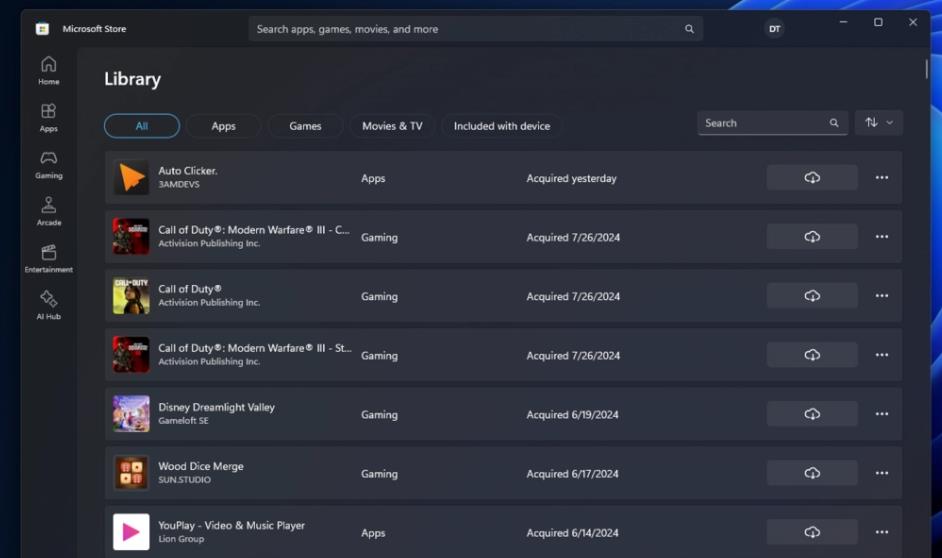The width and height of the screenshot is (942, 558).
Task: Click YouPlay - Video & Music Player title
Action: [231, 526]
